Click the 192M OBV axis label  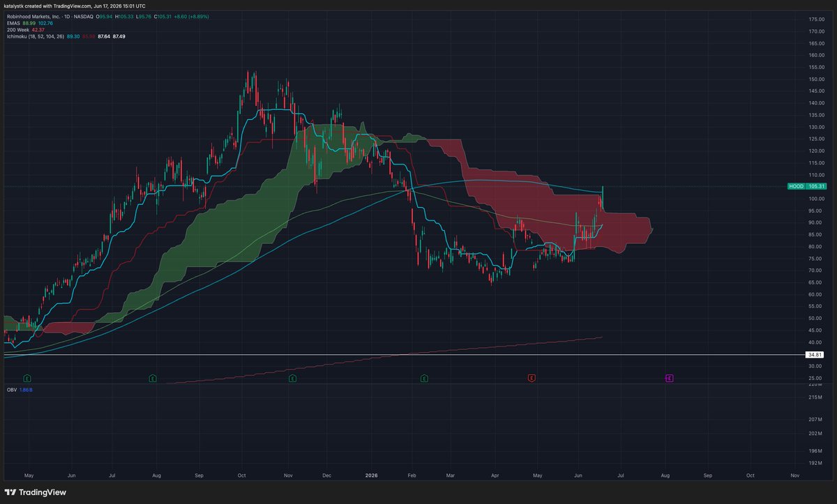tap(815, 463)
